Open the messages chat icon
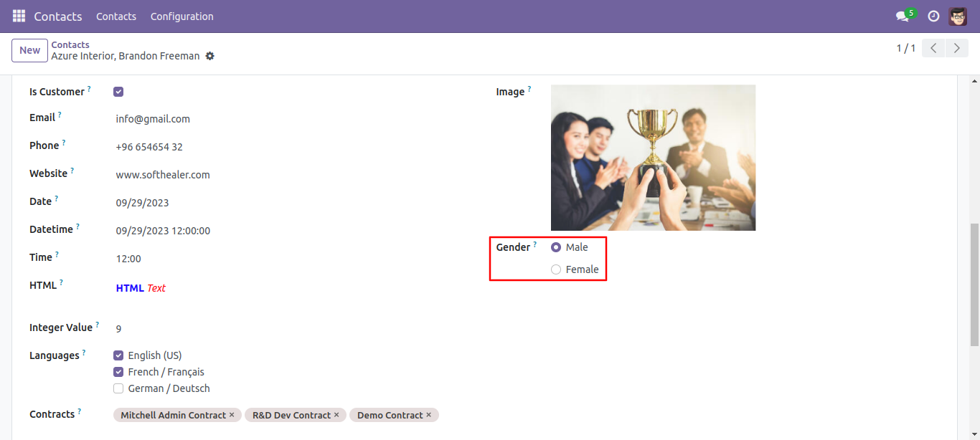This screenshot has height=440, width=980. pyautogui.click(x=903, y=16)
